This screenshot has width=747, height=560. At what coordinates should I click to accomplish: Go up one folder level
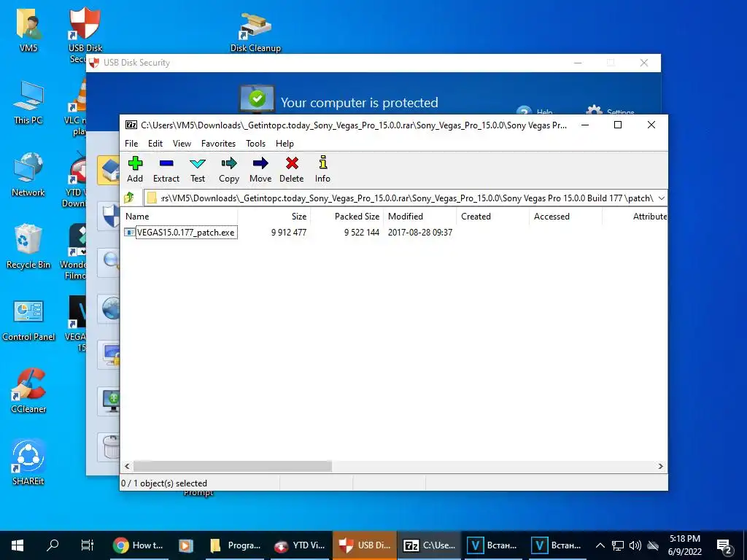[x=130, y=198]
